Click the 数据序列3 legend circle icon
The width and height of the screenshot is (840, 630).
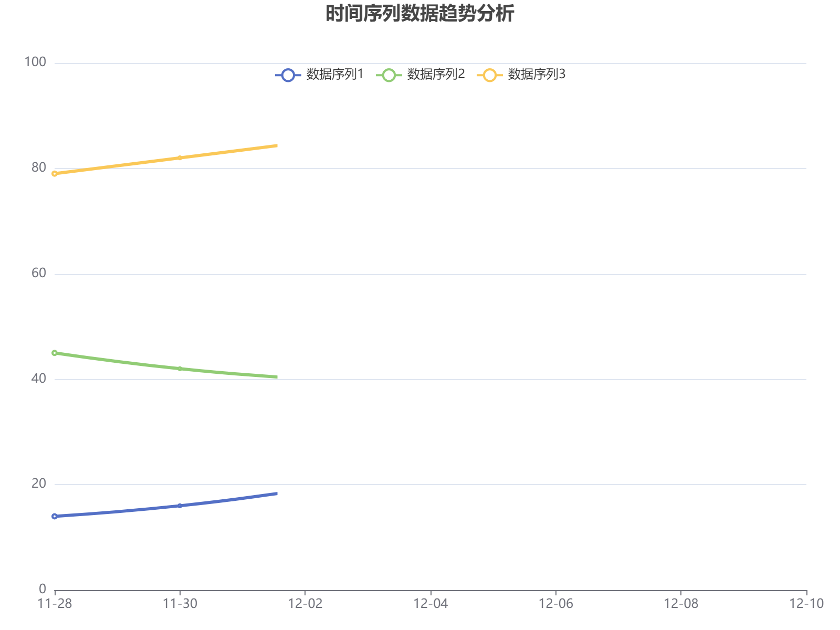click(x=490, y=74)
